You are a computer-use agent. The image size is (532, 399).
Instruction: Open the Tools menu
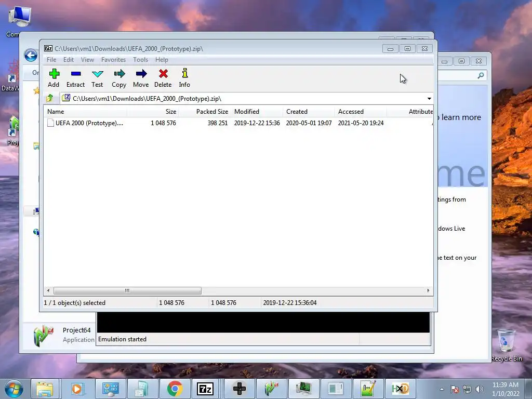(140, 60)
